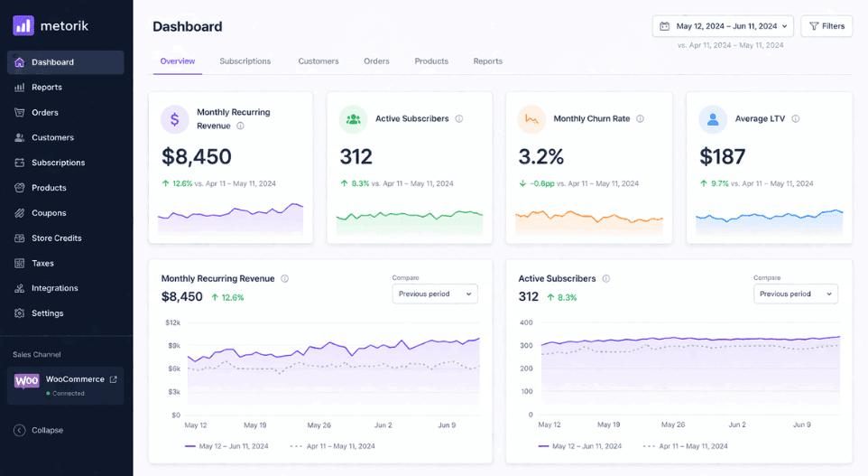
Task: Click the Customers people sidebar icon
Action: click(x=19, y=137)
